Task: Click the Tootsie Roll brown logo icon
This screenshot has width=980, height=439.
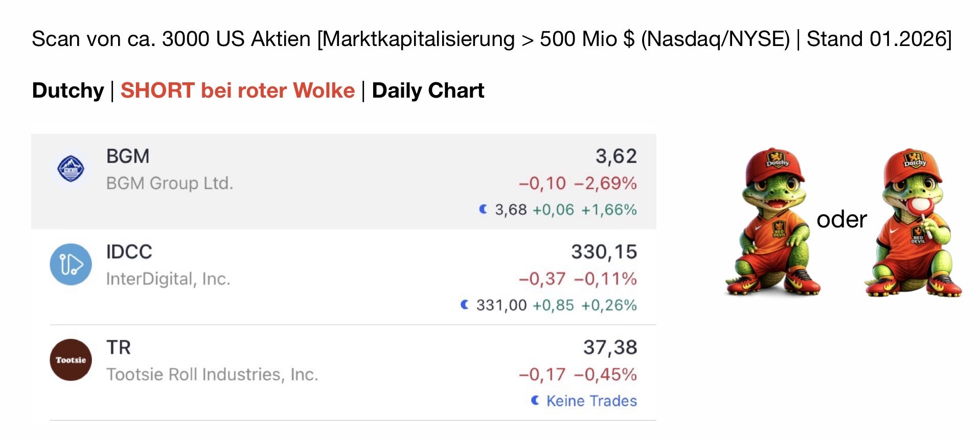Action: (x=71, y=360)
